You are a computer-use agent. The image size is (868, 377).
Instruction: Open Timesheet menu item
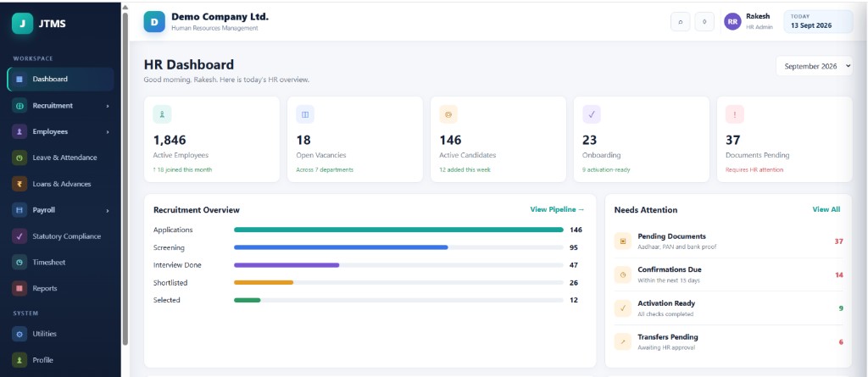tap(61, 263)
